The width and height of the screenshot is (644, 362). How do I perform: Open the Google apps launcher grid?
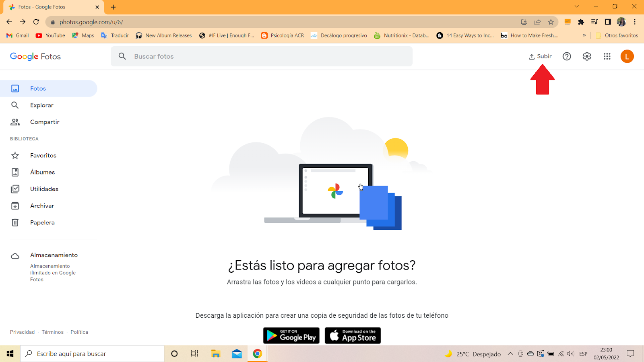tap(607, 56)
